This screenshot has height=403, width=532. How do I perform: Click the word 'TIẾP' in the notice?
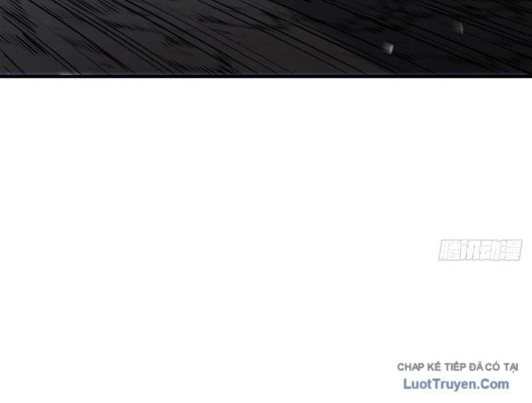pyautogui.click(x=456, y=366)
